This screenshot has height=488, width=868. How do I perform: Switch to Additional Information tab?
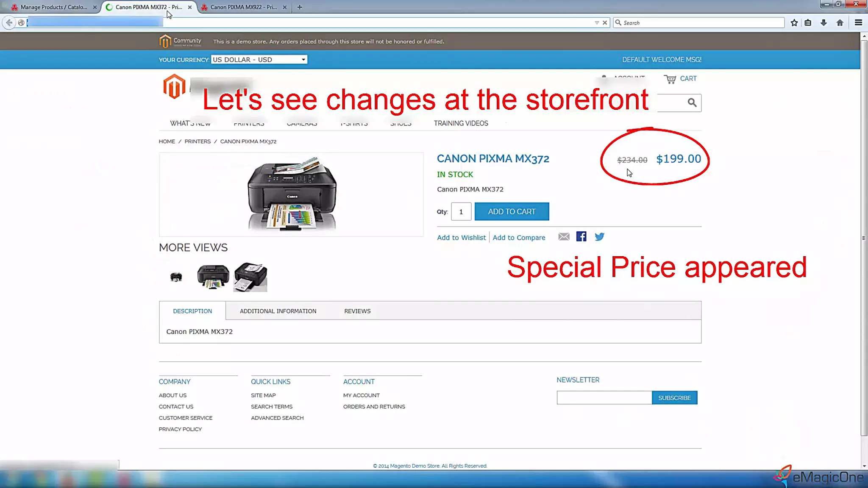[x=278, y=311]
